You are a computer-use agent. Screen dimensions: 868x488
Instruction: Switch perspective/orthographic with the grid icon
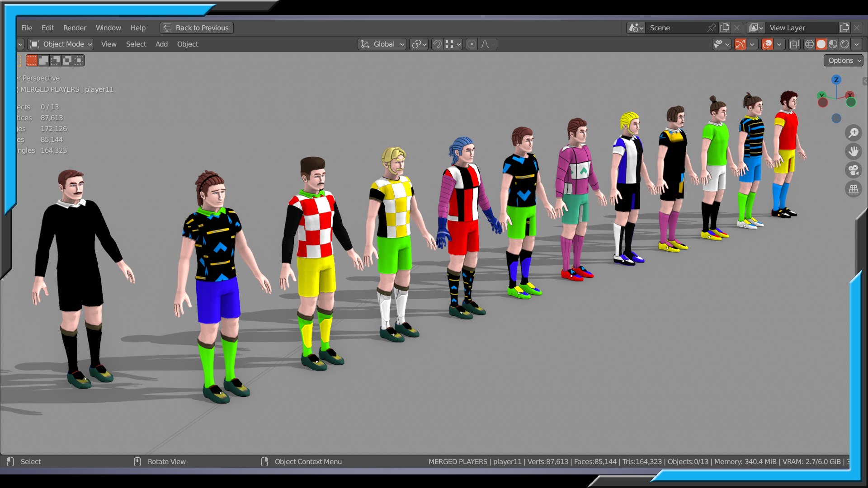point(854,189)
